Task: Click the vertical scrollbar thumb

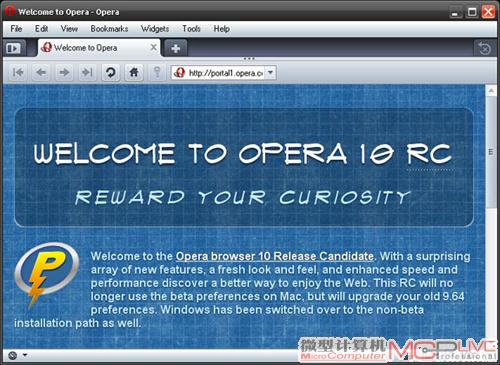Action: click(x=491, y=152)
